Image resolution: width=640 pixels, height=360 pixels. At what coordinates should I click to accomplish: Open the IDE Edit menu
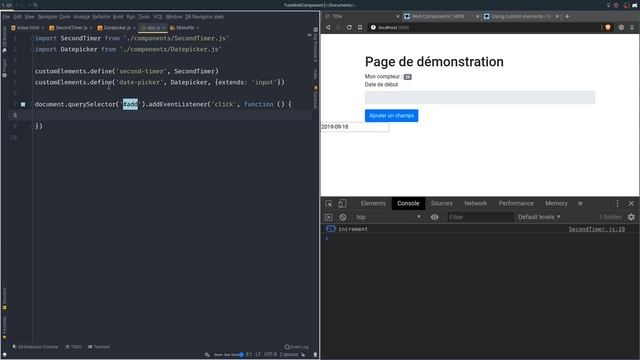click(x=17, y=17)
